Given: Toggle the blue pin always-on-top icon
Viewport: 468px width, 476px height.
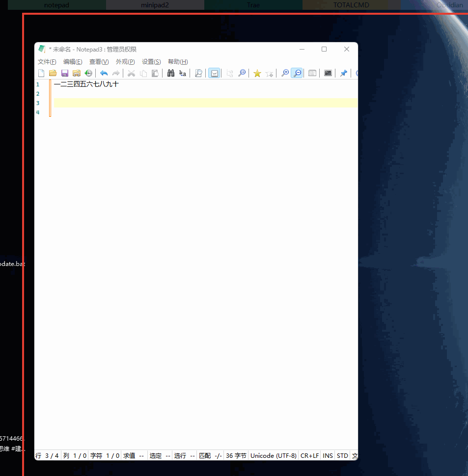Looking at the screenshot, I should (x=343, y=73).
